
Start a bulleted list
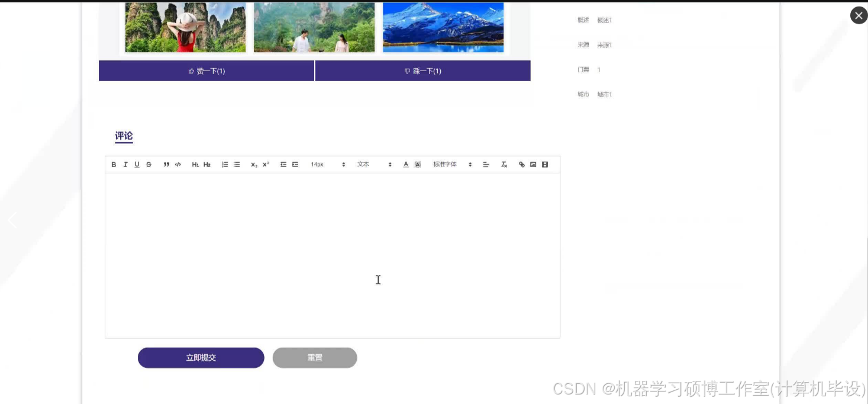click(237, 165)
